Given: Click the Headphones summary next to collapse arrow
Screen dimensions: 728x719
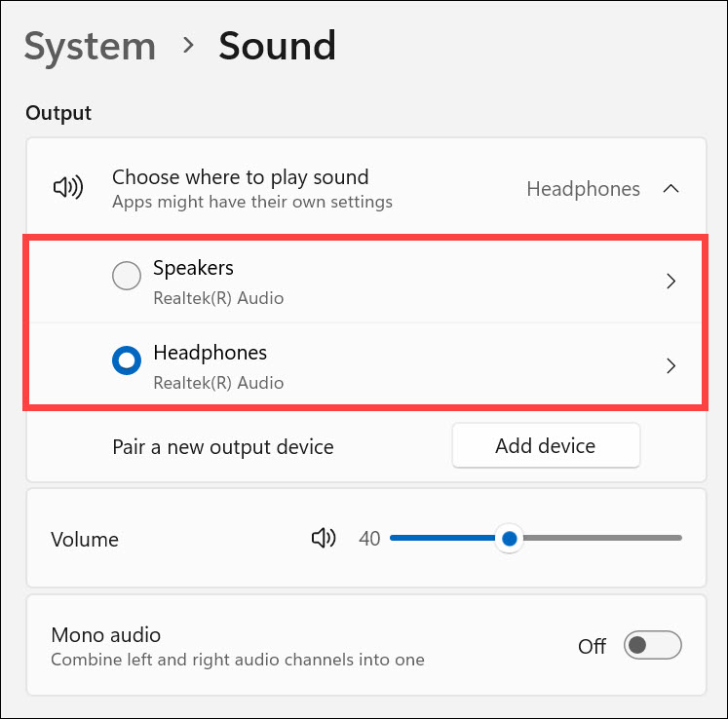Looking at the screenshot, I should [x=583, y=189].
